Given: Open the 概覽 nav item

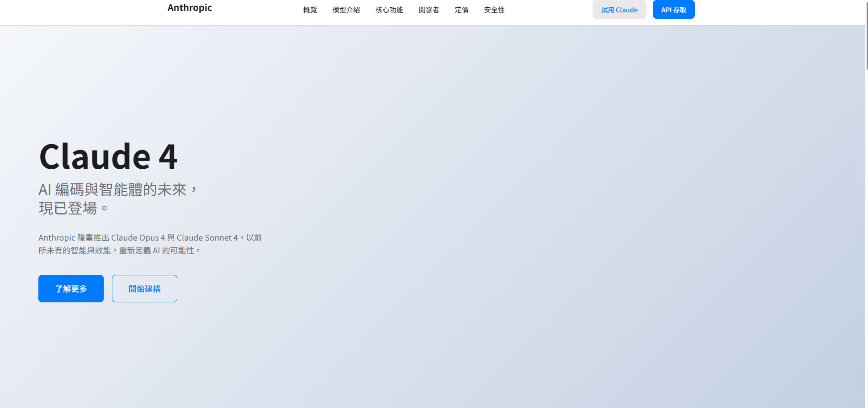Looking at the screenshot, I should pyautogui.click(x=310, y=10).
